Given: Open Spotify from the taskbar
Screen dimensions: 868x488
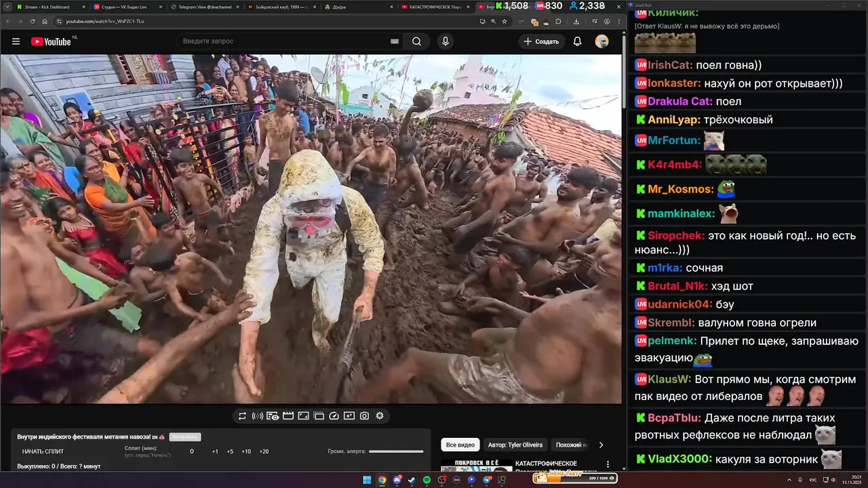Looking at the screenshot, I should (x=427, y=480).
